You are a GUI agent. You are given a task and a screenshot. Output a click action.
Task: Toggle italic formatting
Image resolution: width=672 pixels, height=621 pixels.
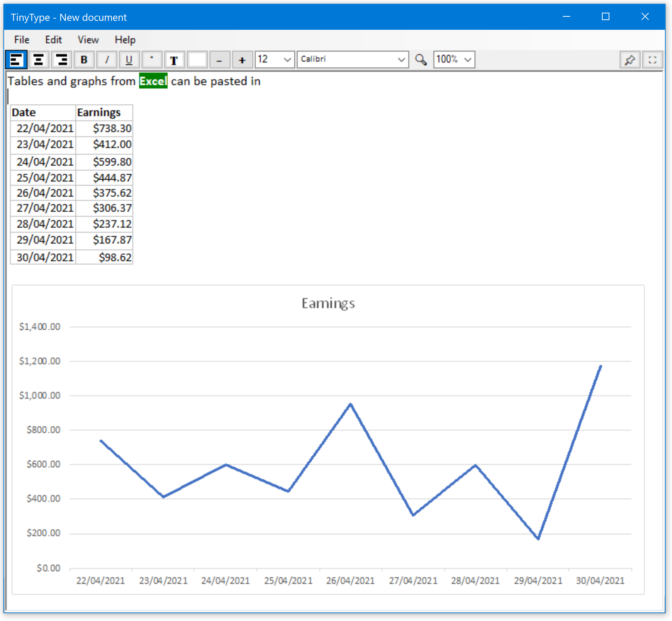[107, 60]
